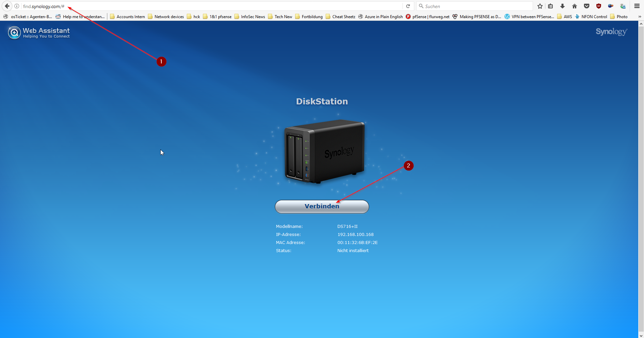Save page to Pocket icon
This screenshot has width=644, height=338.
(587, 6)
